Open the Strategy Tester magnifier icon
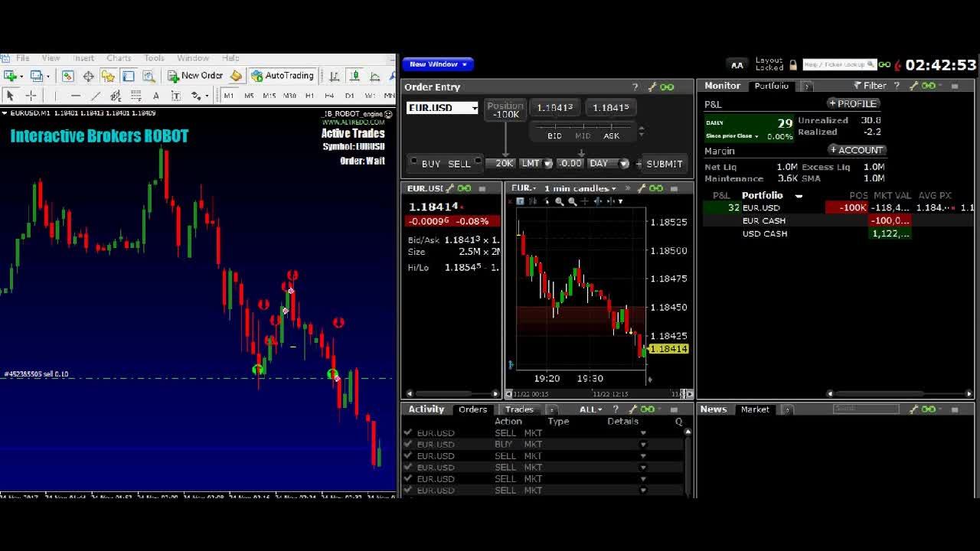Screen dimensions: 980x551 click(149, 76)
